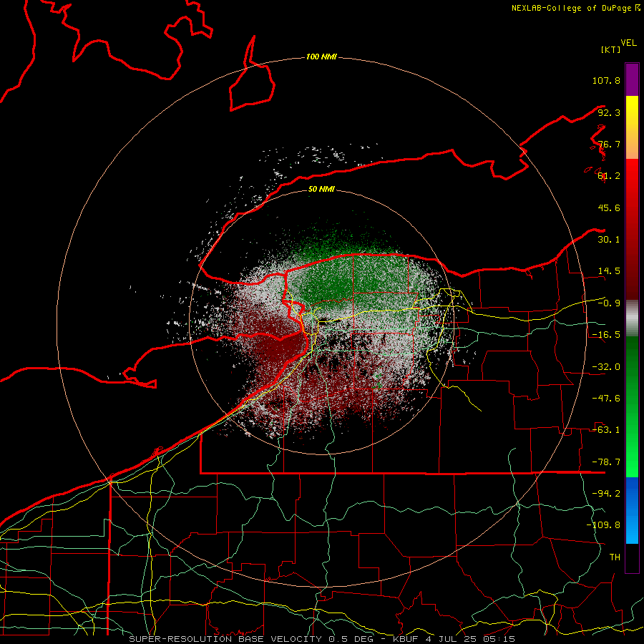
Task: Select the -63.1 legend value
Action: [x=606, y=430]
